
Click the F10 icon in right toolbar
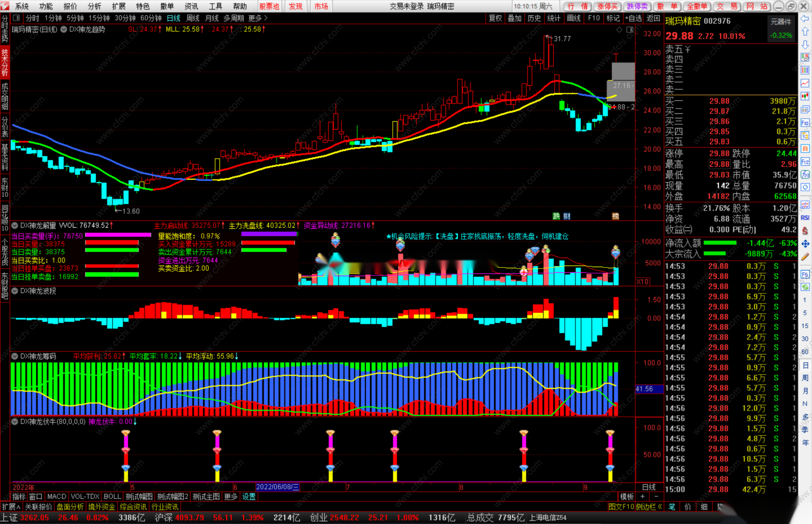(x=805, y=123)
